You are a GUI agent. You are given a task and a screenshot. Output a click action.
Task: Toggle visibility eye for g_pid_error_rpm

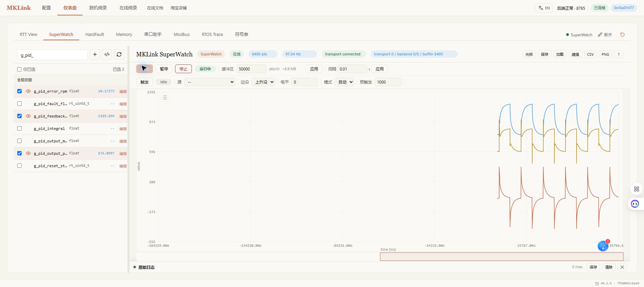point(28,91)
